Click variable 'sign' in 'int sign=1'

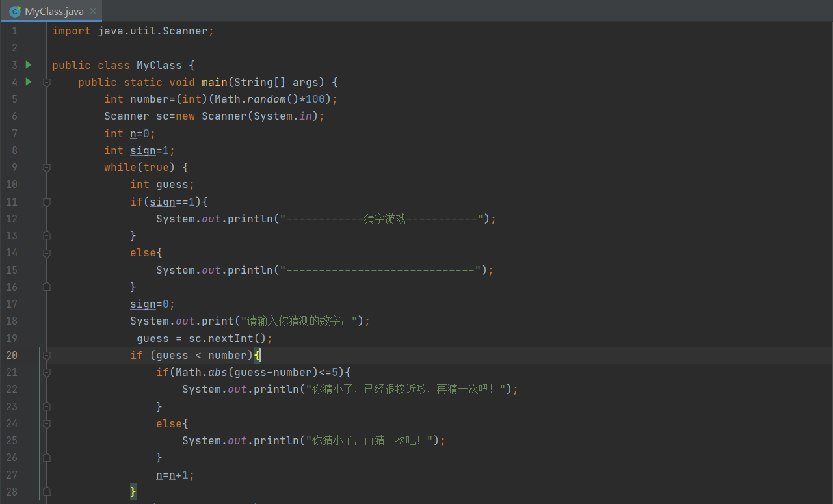point(143,150)
